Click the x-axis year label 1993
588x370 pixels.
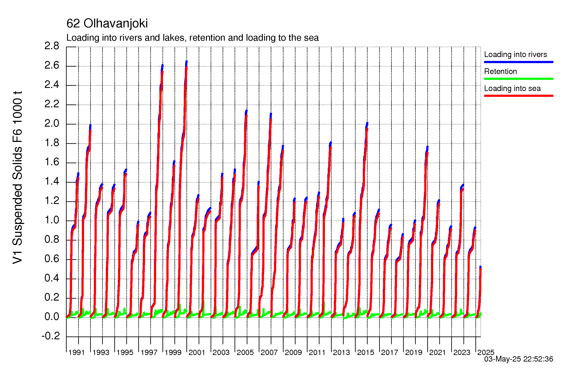point(101,352)
